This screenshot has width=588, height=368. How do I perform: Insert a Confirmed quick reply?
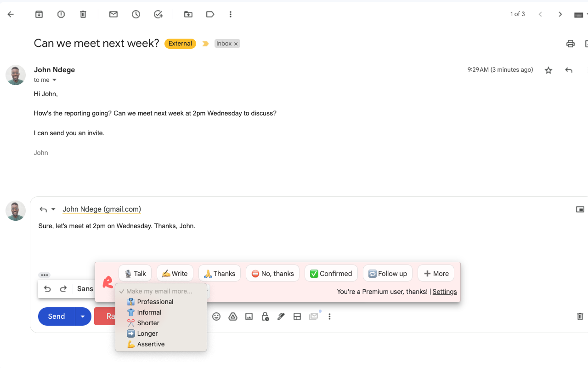click(x=331, y=273)
